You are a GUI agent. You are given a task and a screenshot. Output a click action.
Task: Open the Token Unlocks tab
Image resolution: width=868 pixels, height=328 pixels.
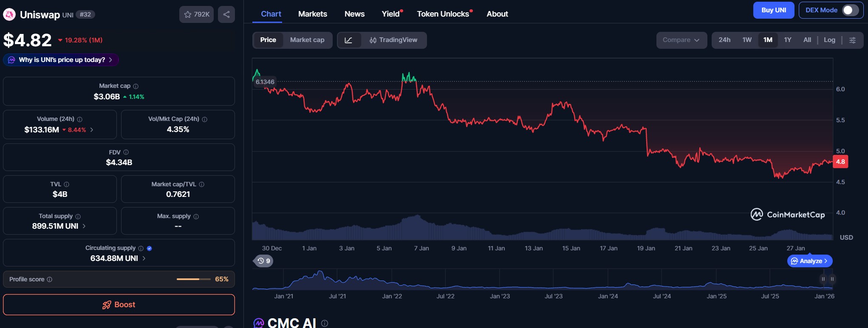443,14
